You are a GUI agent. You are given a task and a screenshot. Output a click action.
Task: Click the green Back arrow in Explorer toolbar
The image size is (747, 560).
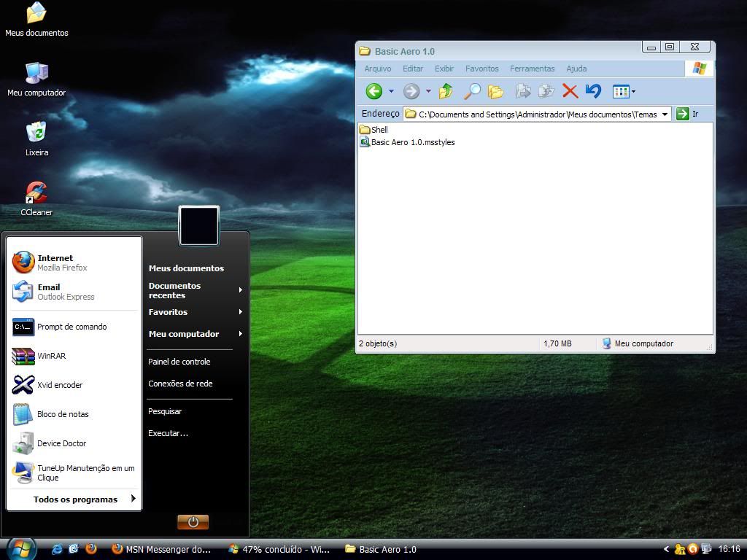[373, 91]
